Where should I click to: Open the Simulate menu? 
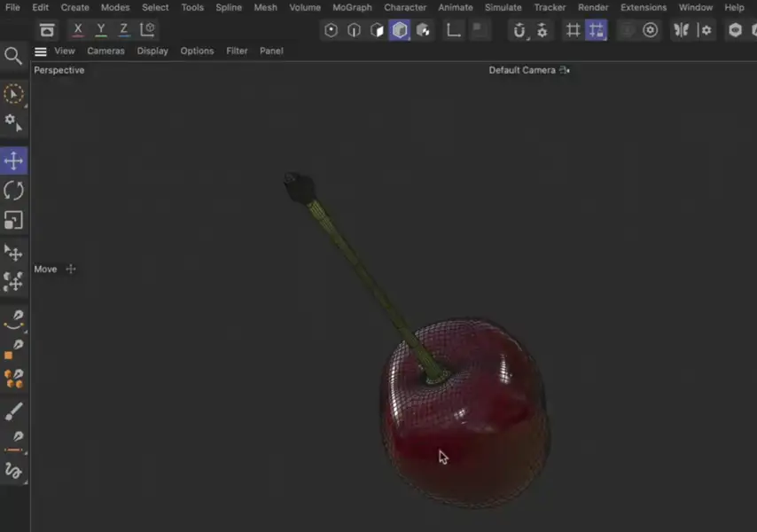(x=503, y=7)
